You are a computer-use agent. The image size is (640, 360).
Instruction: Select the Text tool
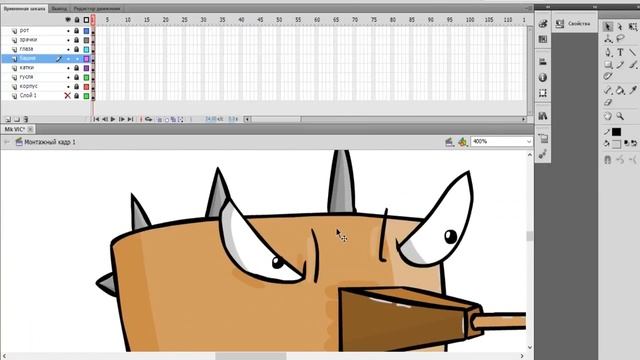[x=620, y=52]
